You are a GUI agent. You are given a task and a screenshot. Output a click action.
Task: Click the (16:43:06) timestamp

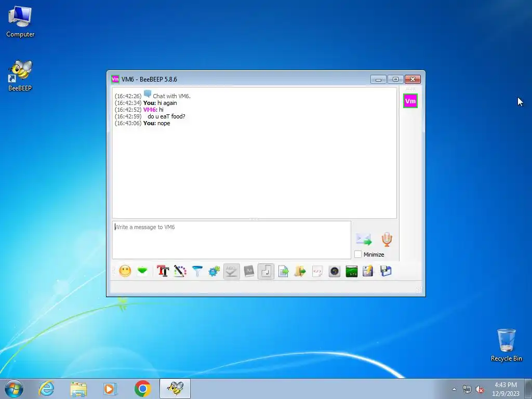[x=128, y=123]
